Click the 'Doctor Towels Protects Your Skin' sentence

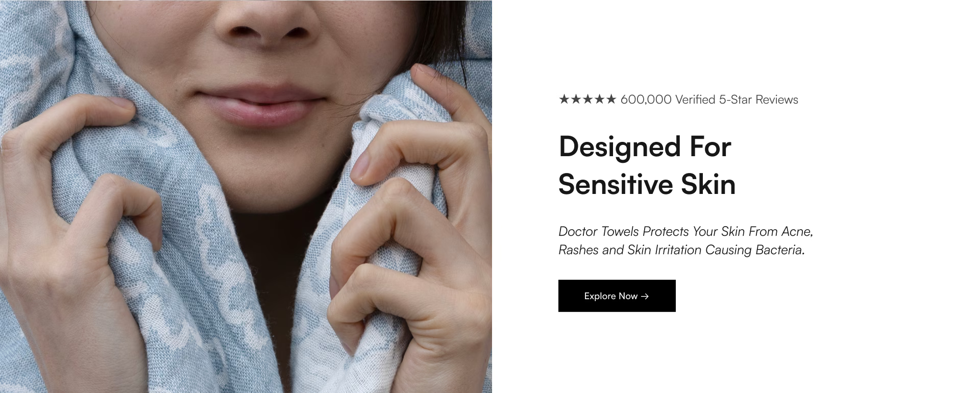(x=685, y=232)
